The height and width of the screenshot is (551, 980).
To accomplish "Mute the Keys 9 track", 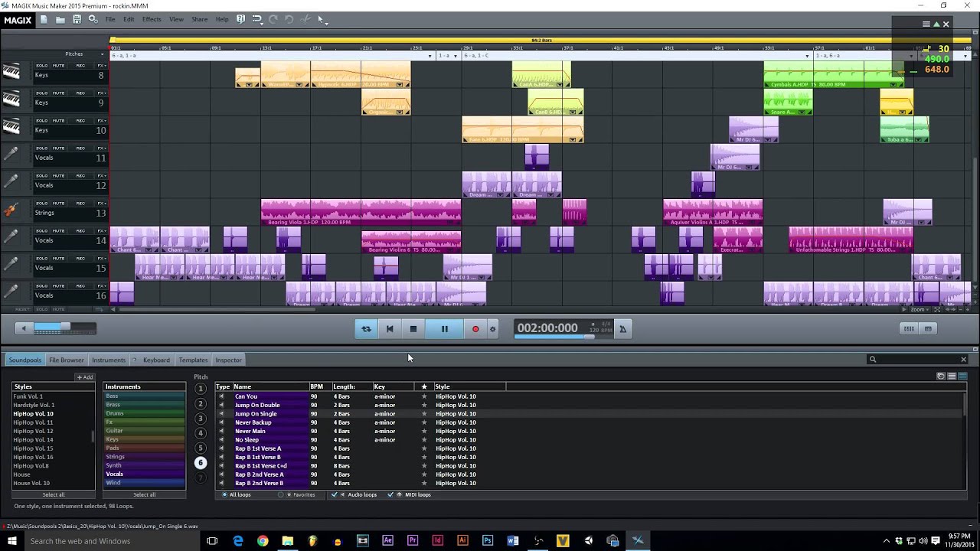I will point(59,93).
